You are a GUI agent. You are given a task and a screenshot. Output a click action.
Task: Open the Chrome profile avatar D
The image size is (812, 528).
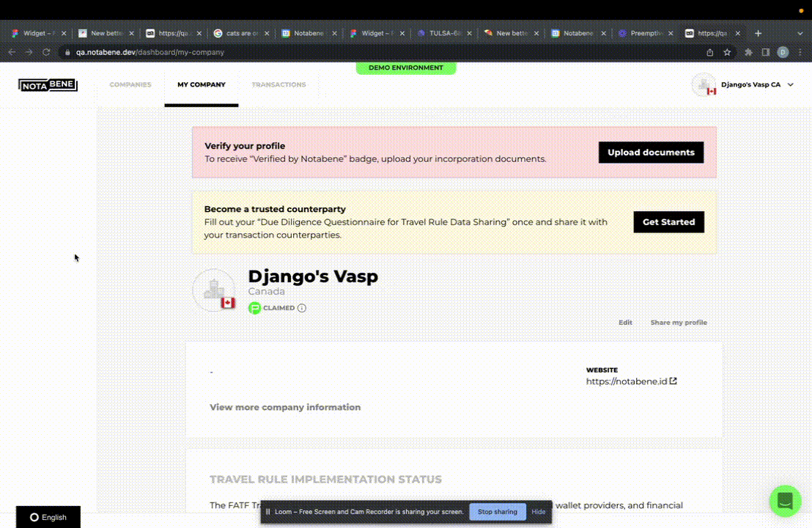click(783, 52)
